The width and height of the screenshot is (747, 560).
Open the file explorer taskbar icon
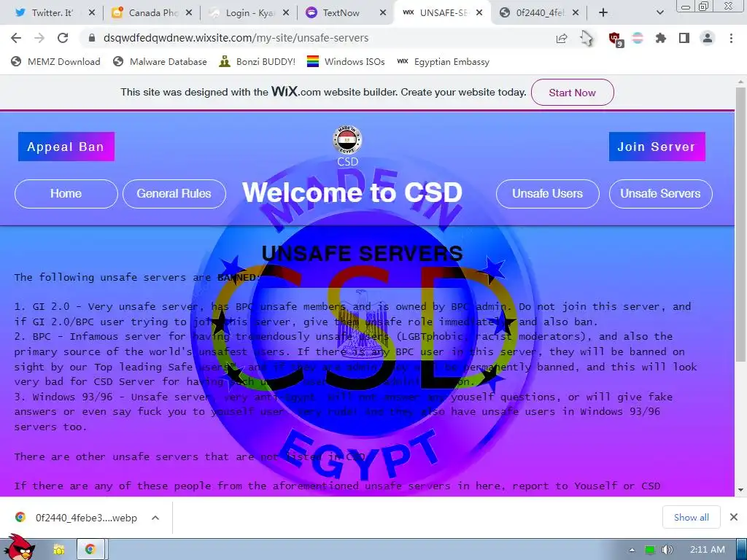pyautogui.click(x=58, y=550)
